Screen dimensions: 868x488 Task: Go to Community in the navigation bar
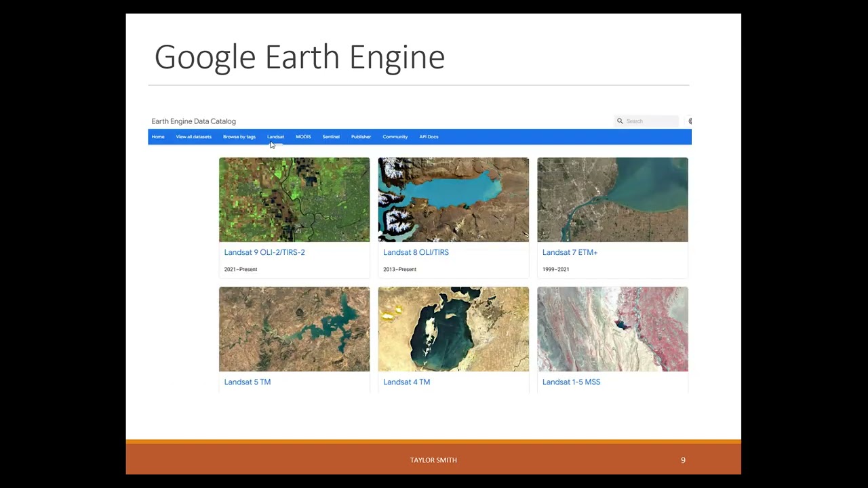[395, 137]
